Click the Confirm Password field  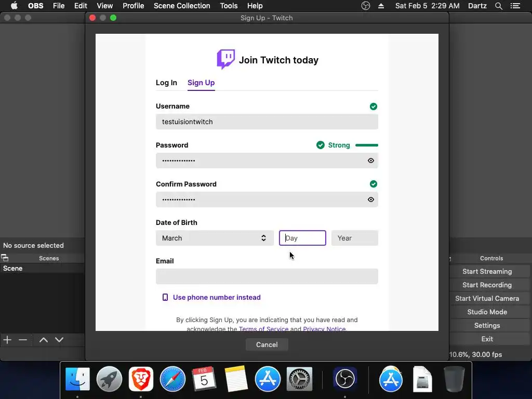[x=267, y=199]
